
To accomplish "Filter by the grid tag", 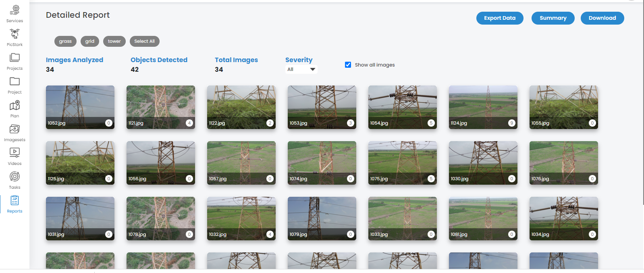I will (x=90, y=41).
